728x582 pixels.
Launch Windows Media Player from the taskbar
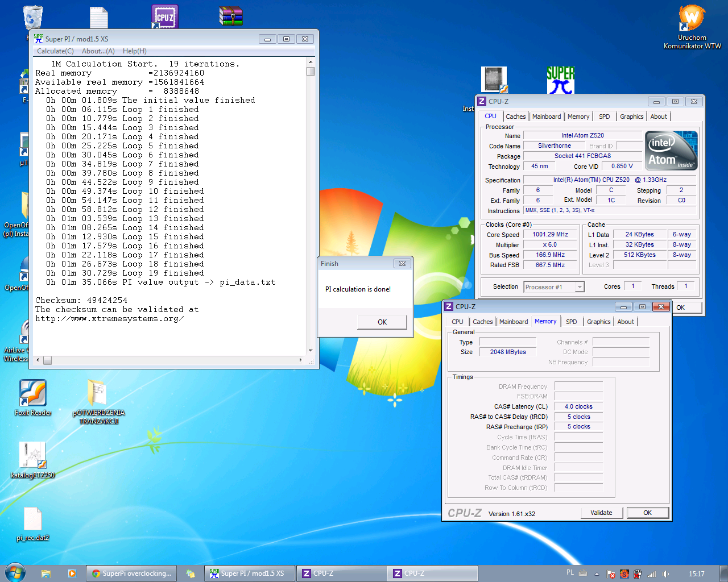[72, 573]
